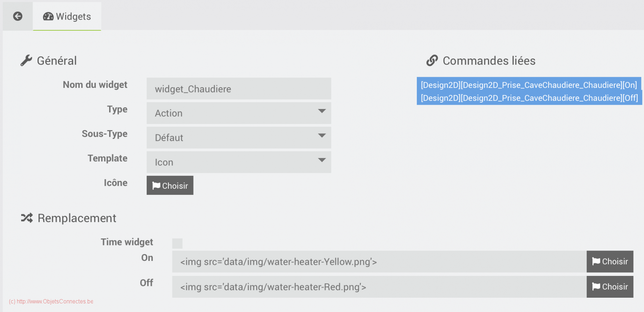Viewport: 644px width, 312px height.
Task: Click the On replacement input field
Action: click(379, 262)
